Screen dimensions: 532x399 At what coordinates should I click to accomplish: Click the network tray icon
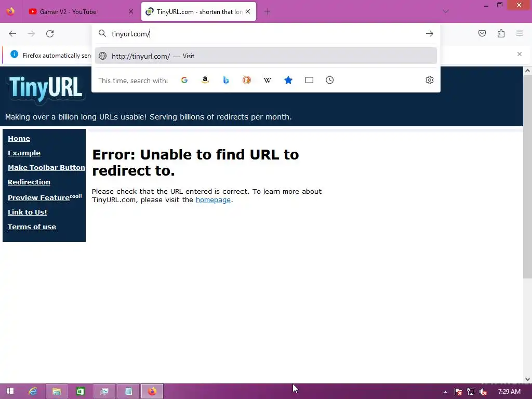tap(471, 392)
